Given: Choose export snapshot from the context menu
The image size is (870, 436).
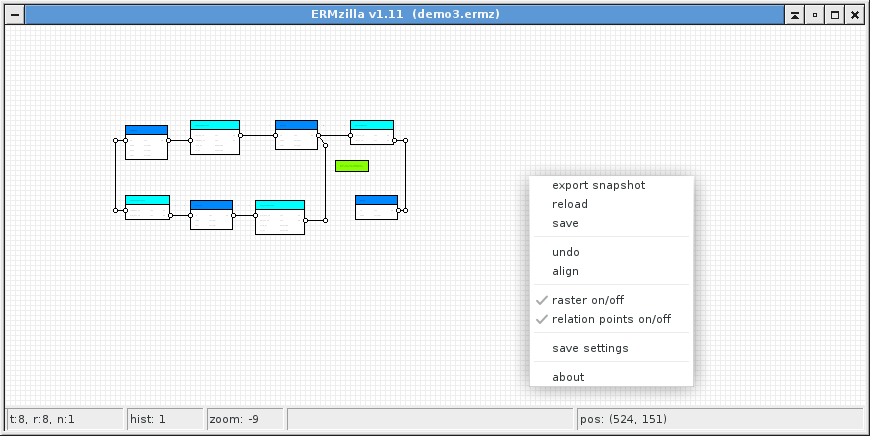Looking at the screenshot, I should click(598, 185).
